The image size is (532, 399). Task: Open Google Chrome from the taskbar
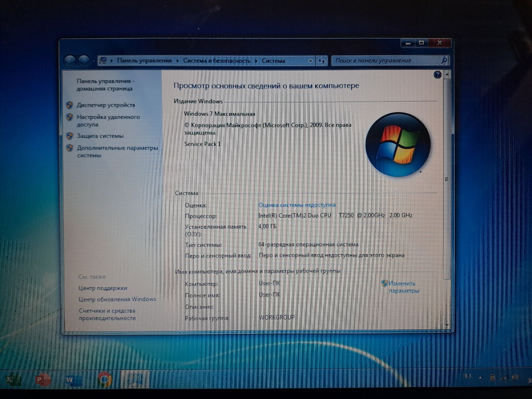(105, 379)
